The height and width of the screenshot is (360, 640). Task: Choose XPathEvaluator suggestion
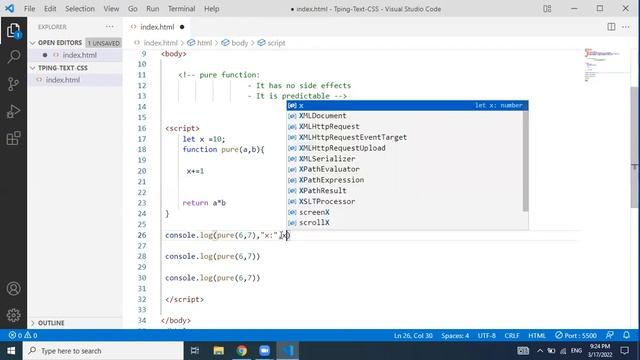point(405,169)
